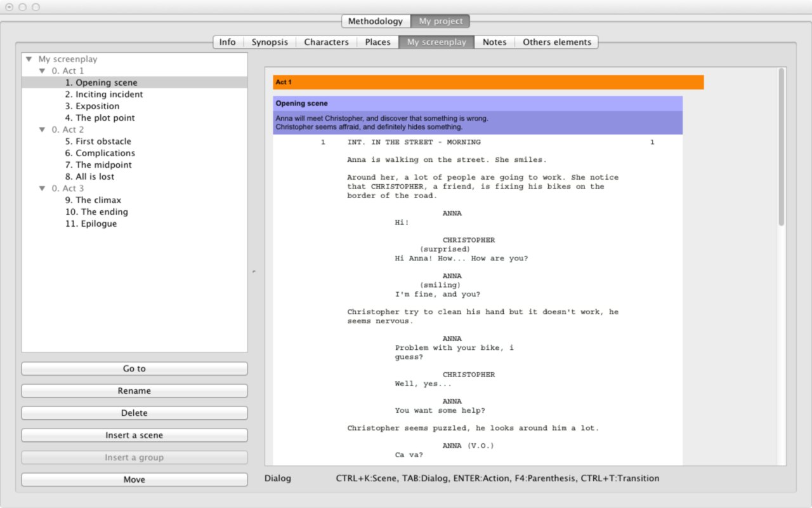This screenshot has height=508, width=812.
Task: Click the Opening scene title bar
Action: (x=478, y=104)
